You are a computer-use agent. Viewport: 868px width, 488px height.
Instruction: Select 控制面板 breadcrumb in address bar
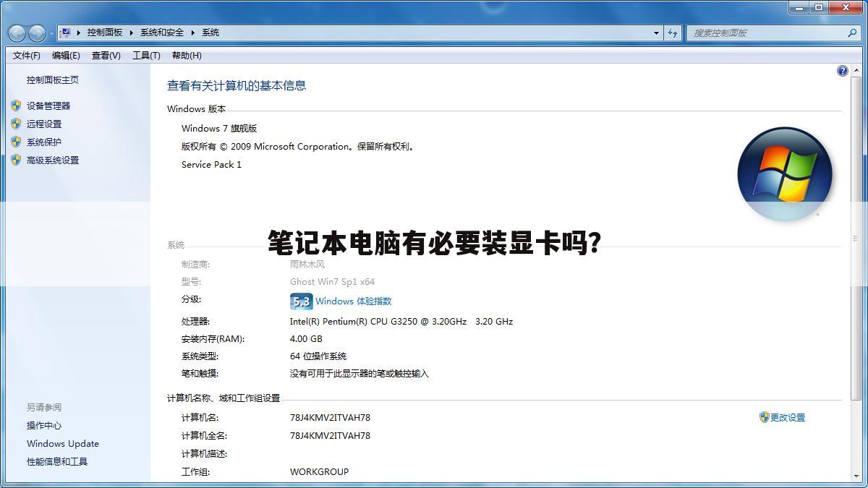(105, 33)
